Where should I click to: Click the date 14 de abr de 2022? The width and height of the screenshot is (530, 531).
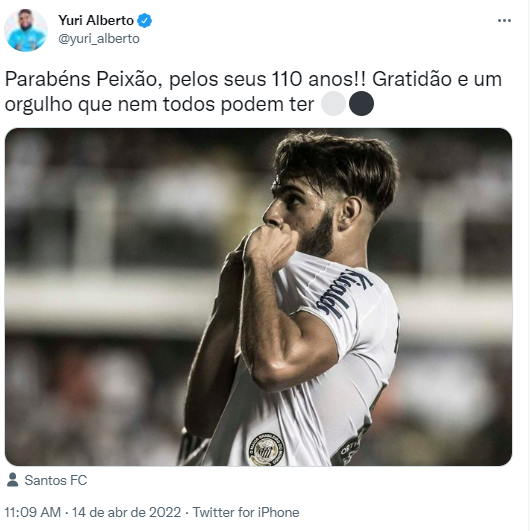coord(126,512)
